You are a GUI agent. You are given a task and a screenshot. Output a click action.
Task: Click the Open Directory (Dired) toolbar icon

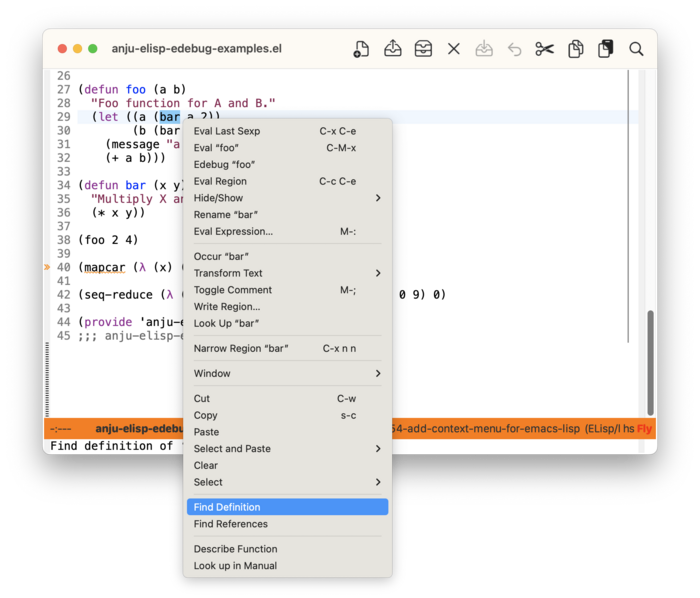[423, 49]
